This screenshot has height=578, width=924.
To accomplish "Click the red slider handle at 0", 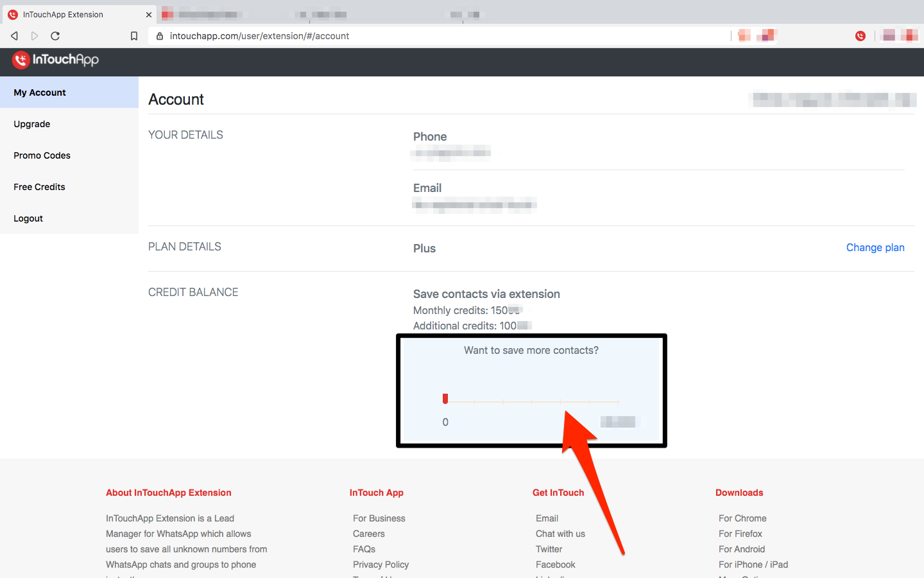I will point(445,399).
